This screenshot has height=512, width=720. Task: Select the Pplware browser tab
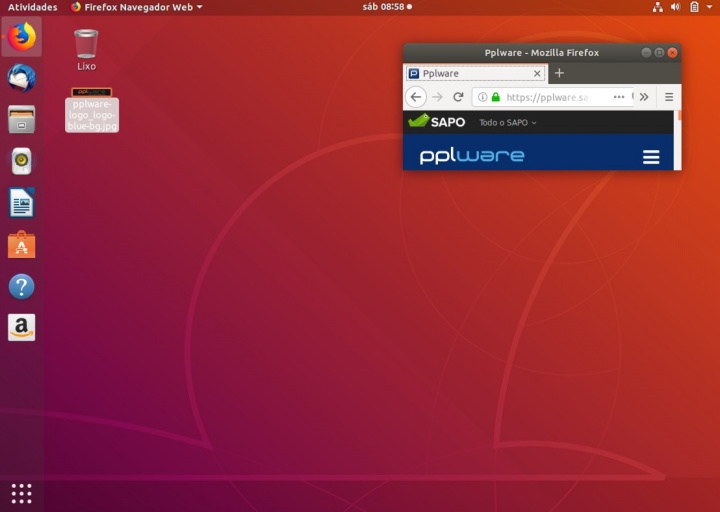pos(472,73)
